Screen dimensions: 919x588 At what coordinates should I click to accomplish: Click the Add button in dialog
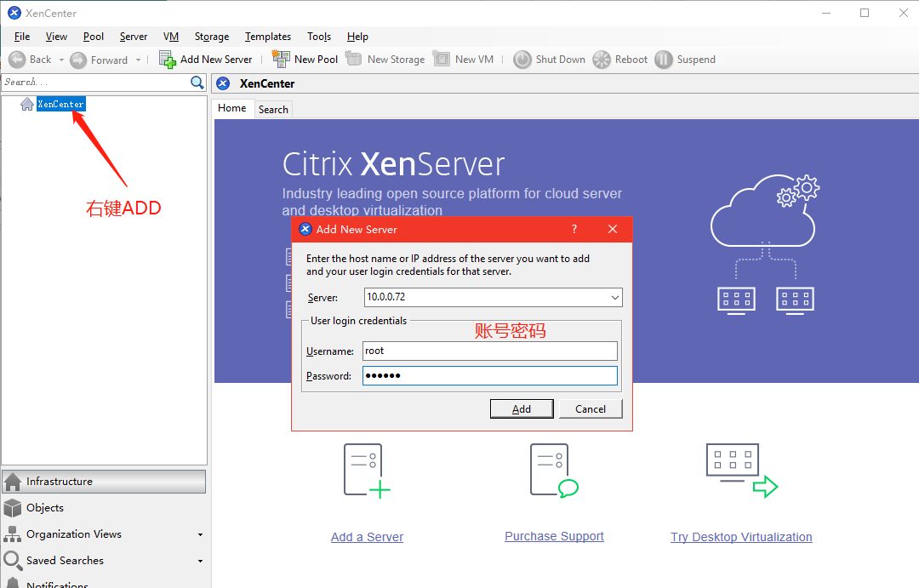(x=522, y=409)
